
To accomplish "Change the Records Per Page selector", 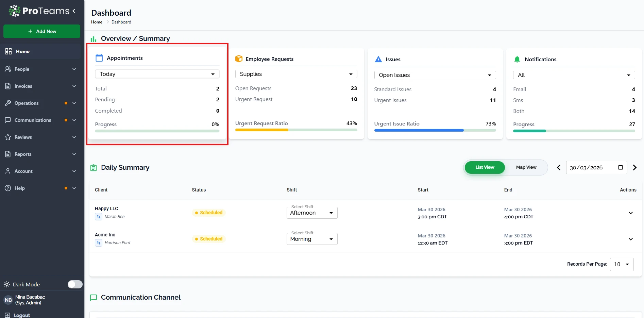I will [622, 264].
